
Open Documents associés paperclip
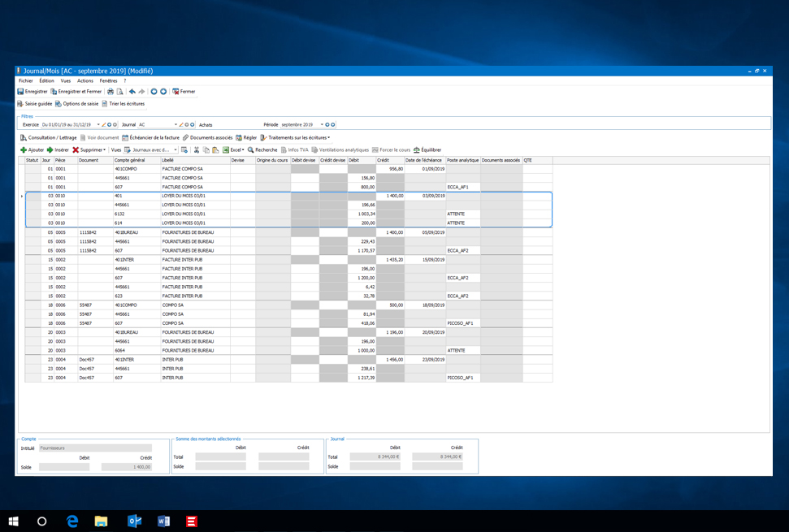(x=207, y=138)
